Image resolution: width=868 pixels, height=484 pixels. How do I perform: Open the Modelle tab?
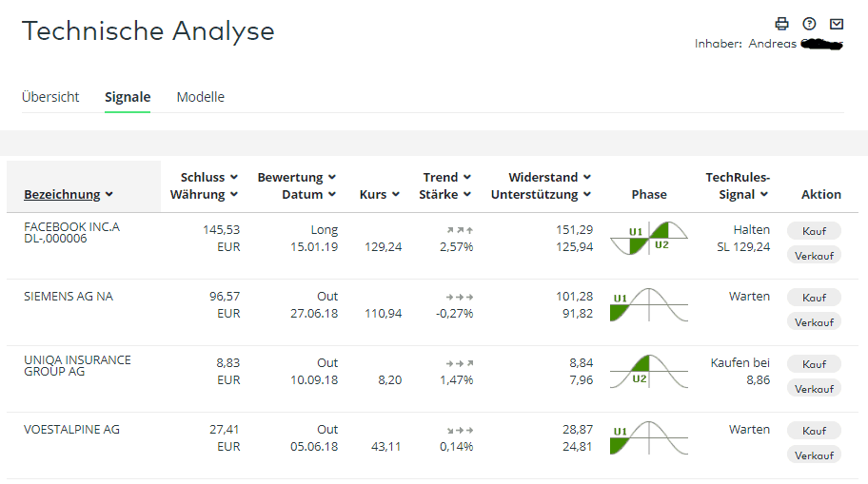201,97
